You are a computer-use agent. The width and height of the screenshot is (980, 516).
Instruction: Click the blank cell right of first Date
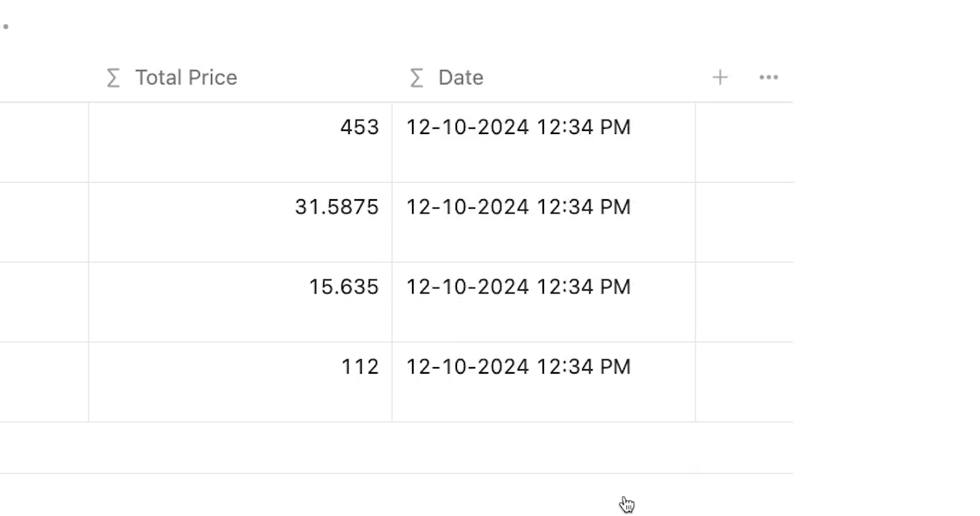click(x=744, y=142)
